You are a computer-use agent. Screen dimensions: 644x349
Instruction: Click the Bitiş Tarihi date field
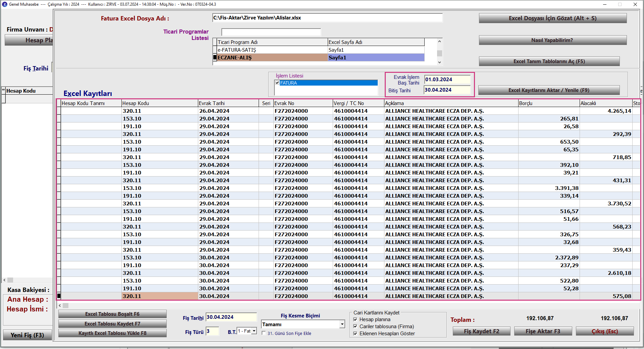[x=447, y=90]
